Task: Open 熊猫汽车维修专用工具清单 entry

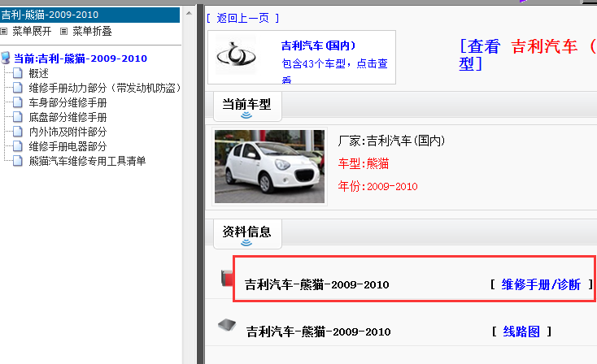Action: pyautogui.click(x=87, y=161)
